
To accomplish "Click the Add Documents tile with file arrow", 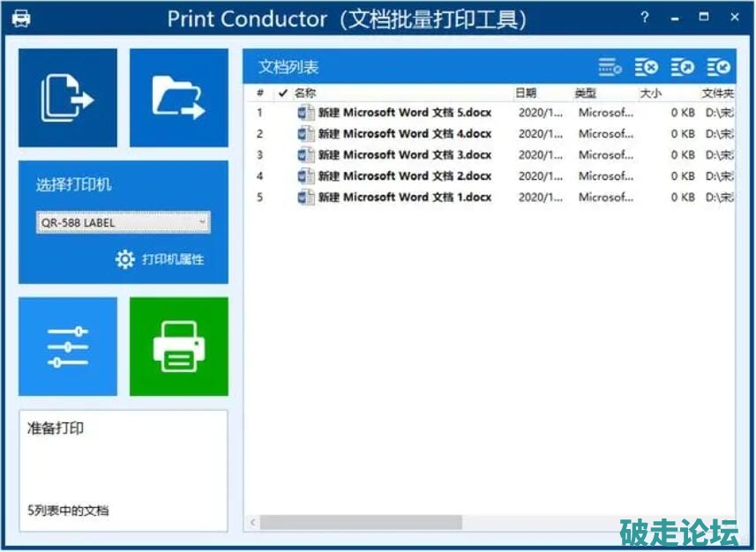I will coord(68,98).
